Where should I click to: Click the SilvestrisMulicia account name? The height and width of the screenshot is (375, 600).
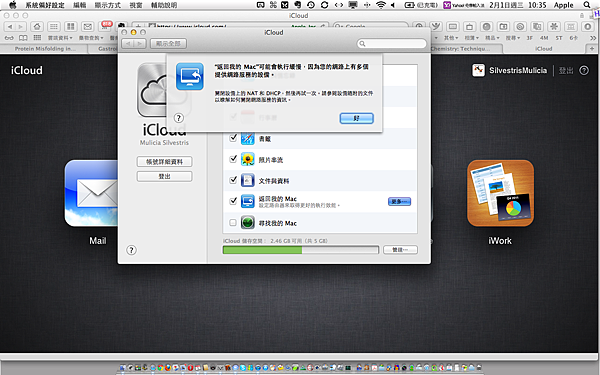(x=518, y=70)
